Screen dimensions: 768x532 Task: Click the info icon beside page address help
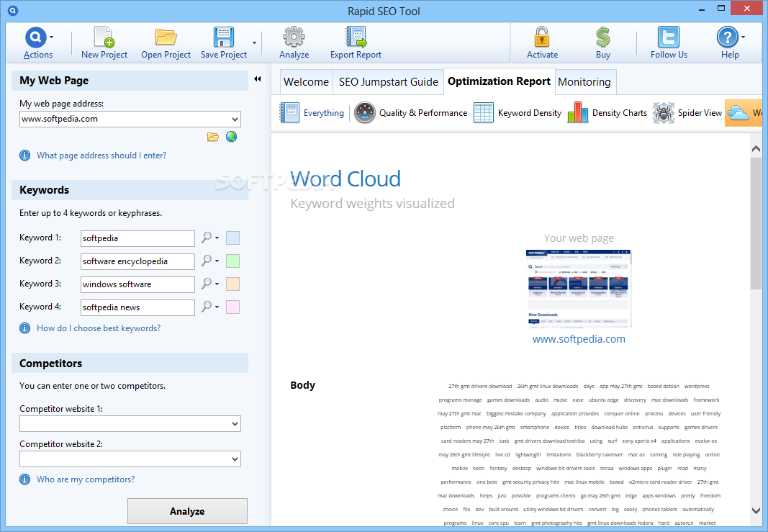click(24, 155)
